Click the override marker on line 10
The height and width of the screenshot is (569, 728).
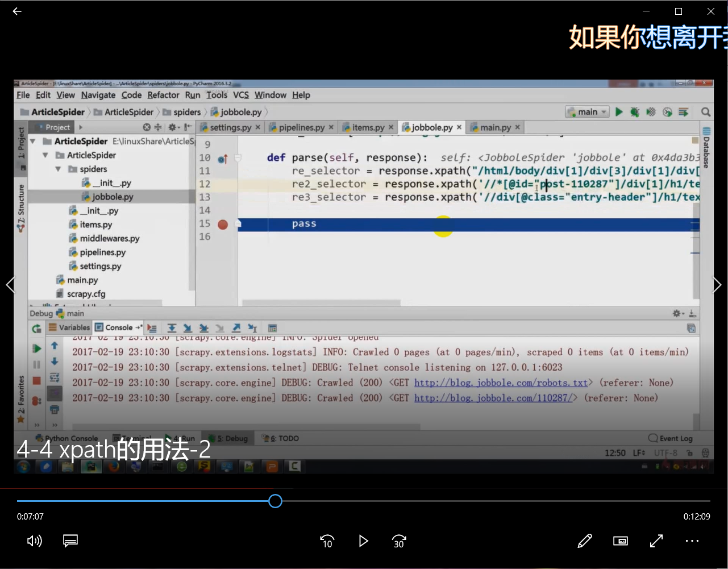pos(223,159)
